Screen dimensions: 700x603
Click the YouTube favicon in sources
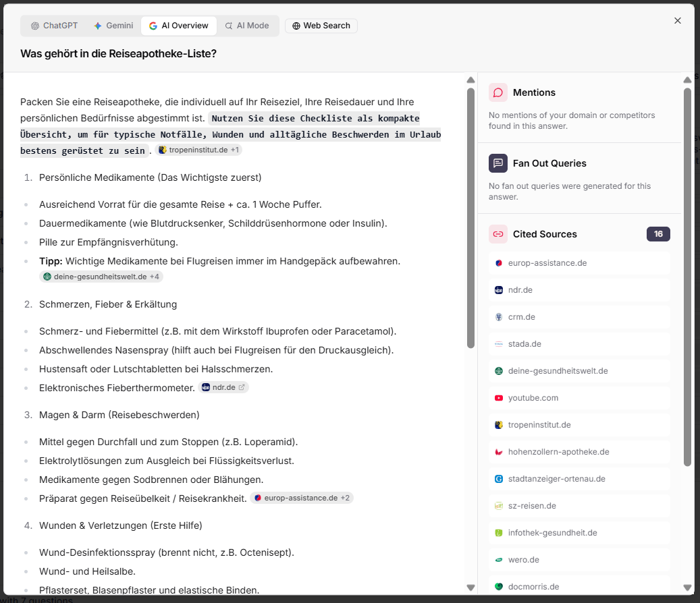499,398
